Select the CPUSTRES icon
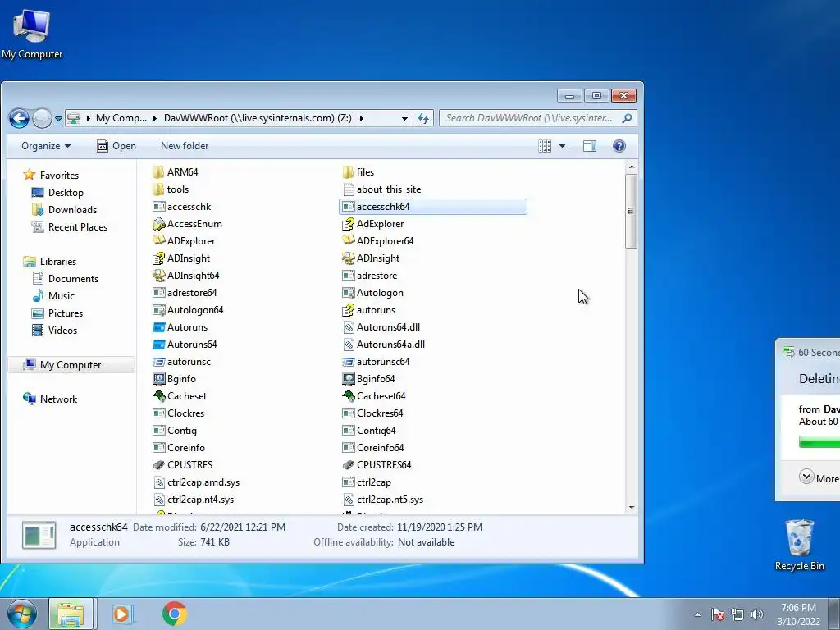The width and height of the screenshot is (840, 630). click(158, 465)
